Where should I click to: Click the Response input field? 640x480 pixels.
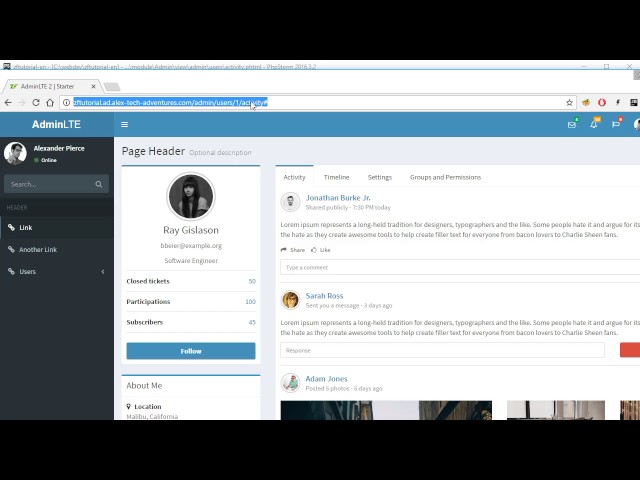tap(442, 350)
